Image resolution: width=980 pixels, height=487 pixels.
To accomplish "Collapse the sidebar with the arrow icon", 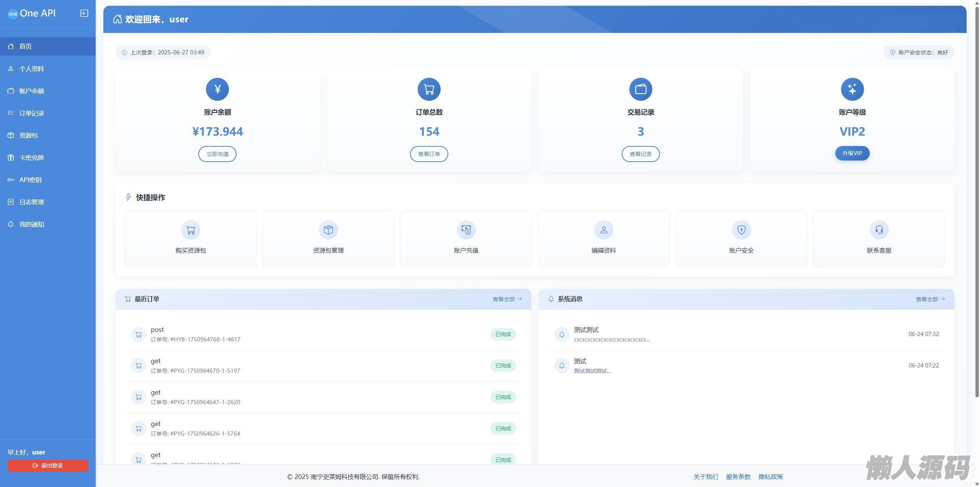I will click(84, 13).
